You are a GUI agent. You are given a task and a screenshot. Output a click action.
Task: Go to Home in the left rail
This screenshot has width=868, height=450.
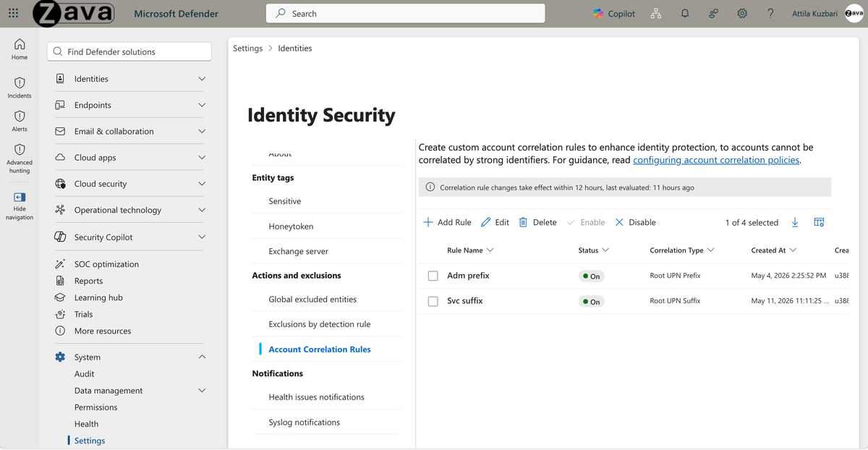pyautogui.click(x=20, y=49)
